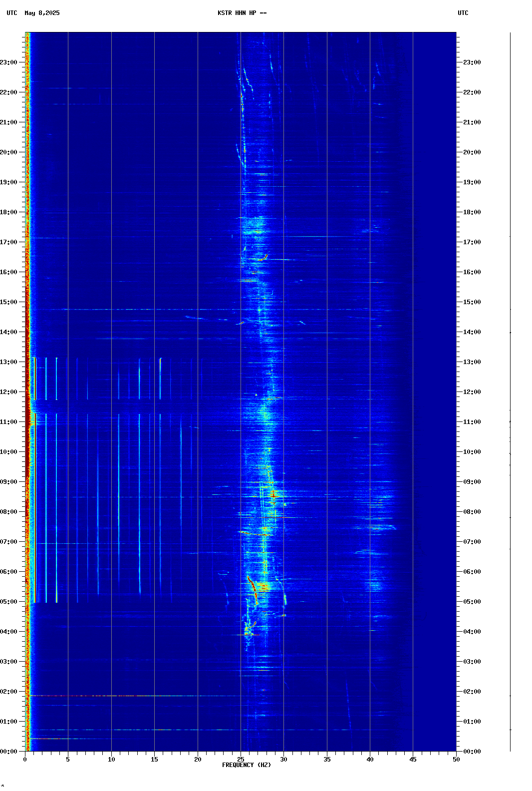Click '22:00' on the right-hand time axis
This screenshot has height=791, width=532.
472,92
